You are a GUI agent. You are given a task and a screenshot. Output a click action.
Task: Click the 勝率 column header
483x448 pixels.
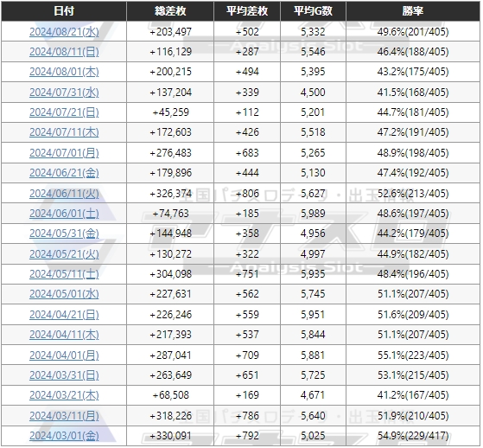click(x=413, y=11)
